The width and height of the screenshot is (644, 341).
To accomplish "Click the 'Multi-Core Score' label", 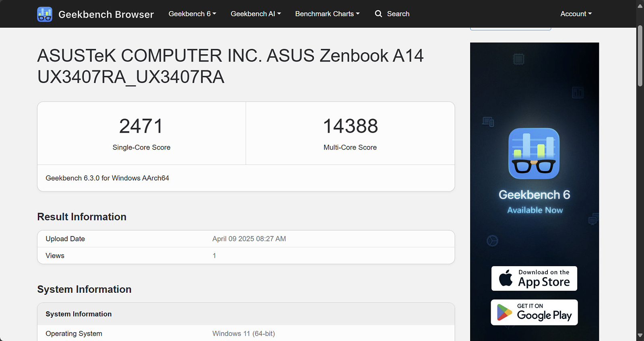I will coord(350,147).
